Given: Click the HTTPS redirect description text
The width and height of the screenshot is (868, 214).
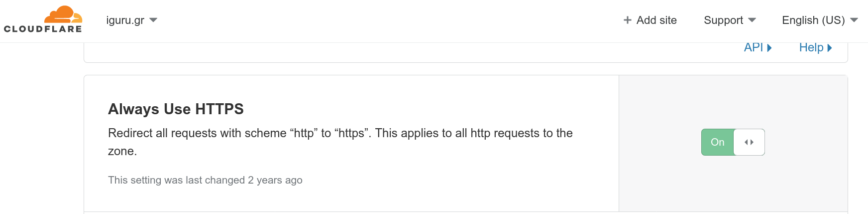Looking at the screenshot, I should coord(340,142).
